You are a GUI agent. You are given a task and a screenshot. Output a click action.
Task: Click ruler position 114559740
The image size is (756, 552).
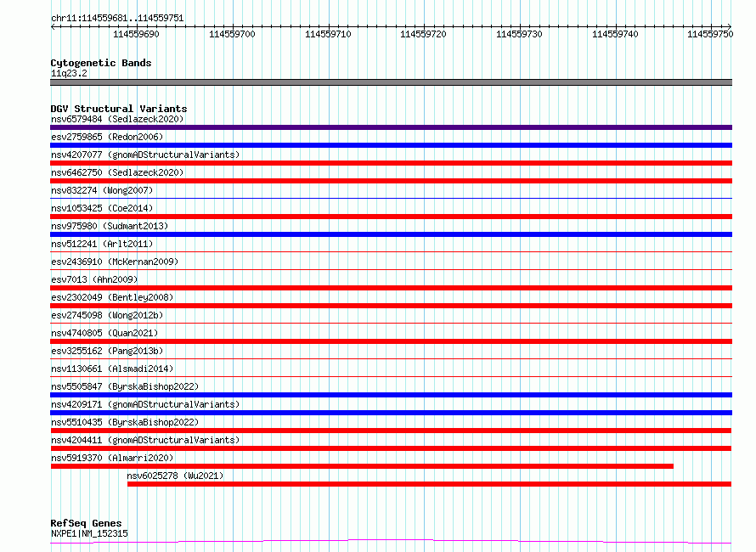pos(615,34)
